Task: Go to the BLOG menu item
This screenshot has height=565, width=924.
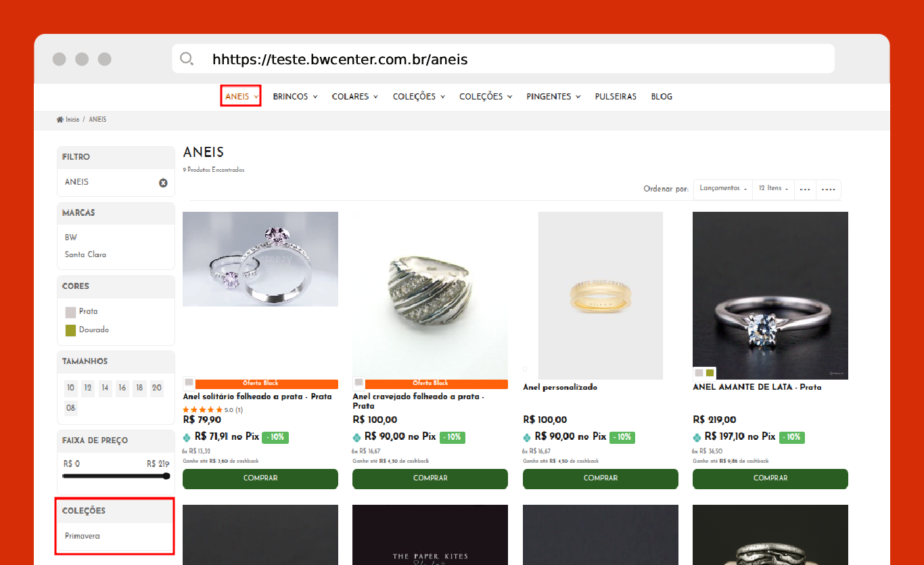Action: pos(661,97)
